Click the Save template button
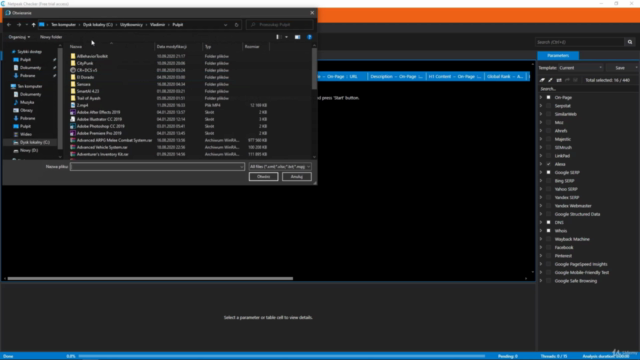The height and width of the screenshot is (360, 640). point(620,68)
